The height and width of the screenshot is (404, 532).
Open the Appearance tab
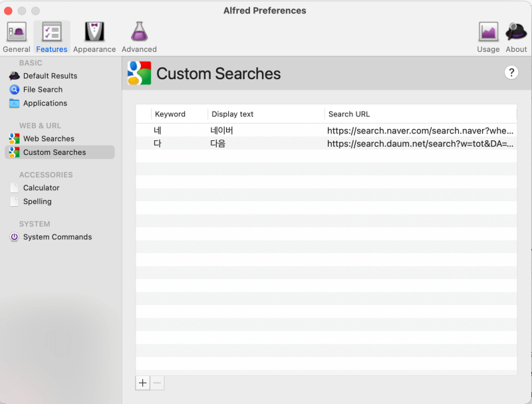[94, 37]
